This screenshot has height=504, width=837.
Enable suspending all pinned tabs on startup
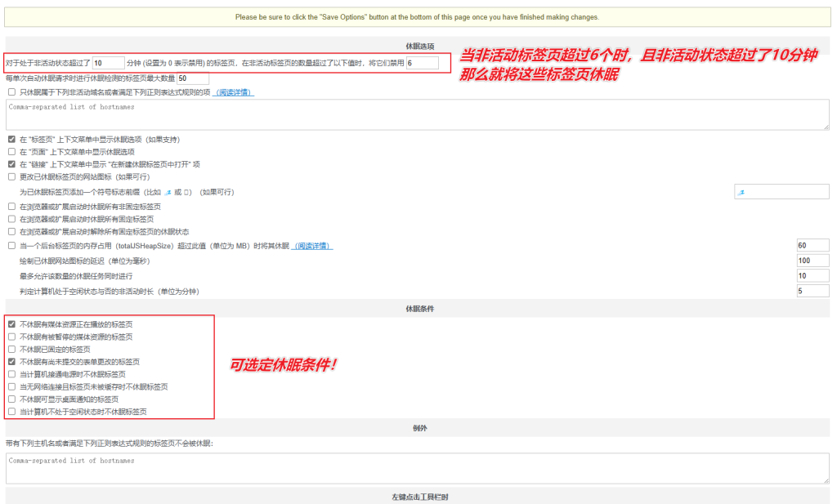(11, 220)
